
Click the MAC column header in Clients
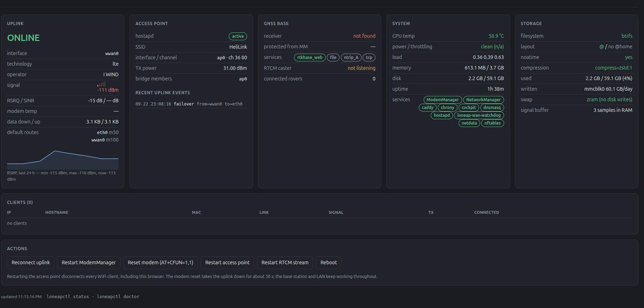(x=196, y=213)
